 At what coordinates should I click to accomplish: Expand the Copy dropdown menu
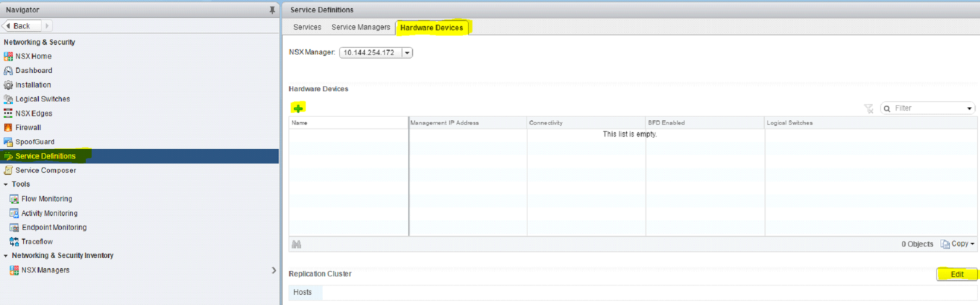[958, 244]
